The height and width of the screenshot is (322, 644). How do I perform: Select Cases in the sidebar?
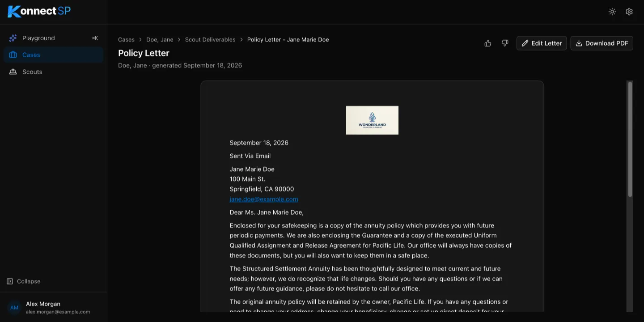(x=53, y=55)
